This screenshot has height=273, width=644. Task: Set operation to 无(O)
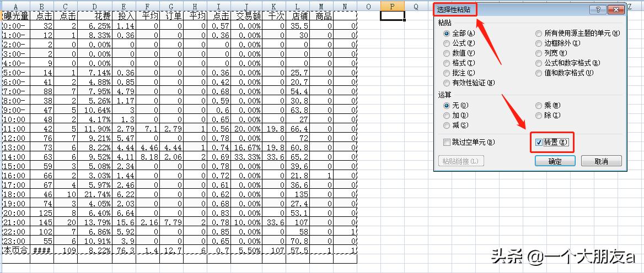tap(455, 106)
